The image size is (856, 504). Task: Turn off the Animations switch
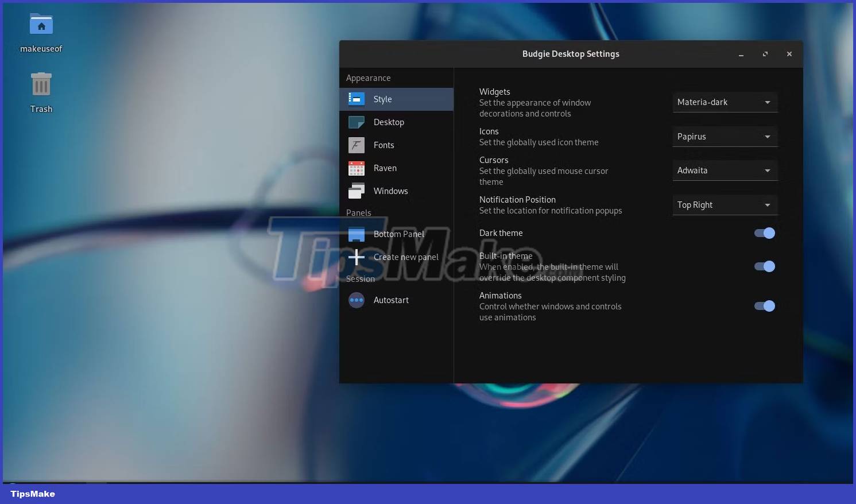765,306
